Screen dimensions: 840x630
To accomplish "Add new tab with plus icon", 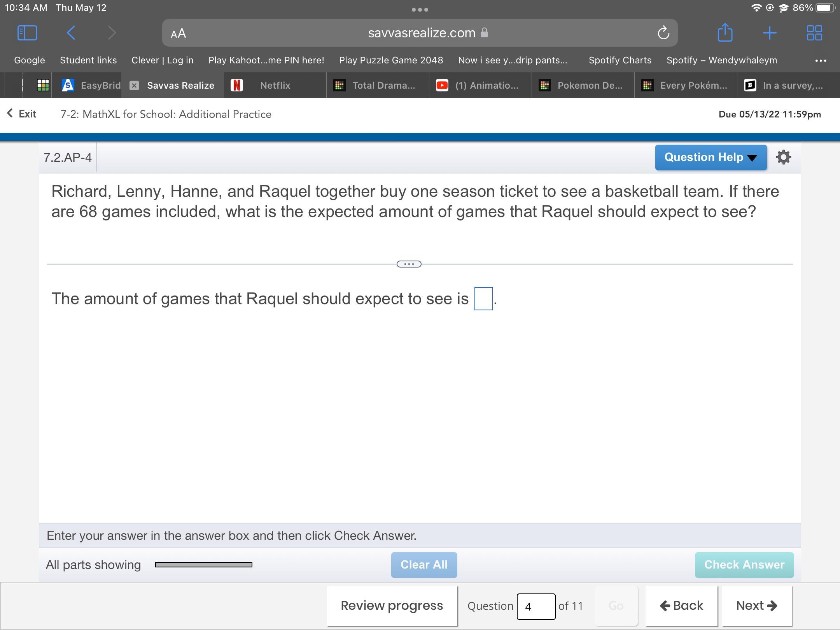I will click(x=770, y=33).
